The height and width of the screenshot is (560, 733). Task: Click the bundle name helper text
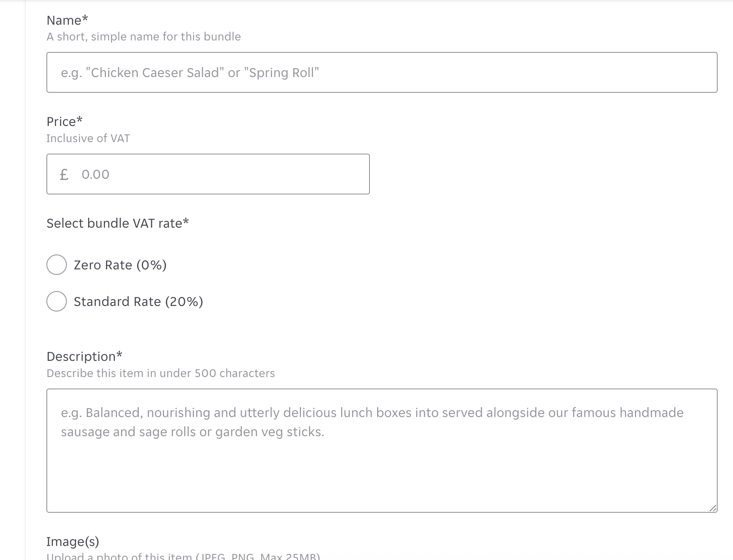143,37
